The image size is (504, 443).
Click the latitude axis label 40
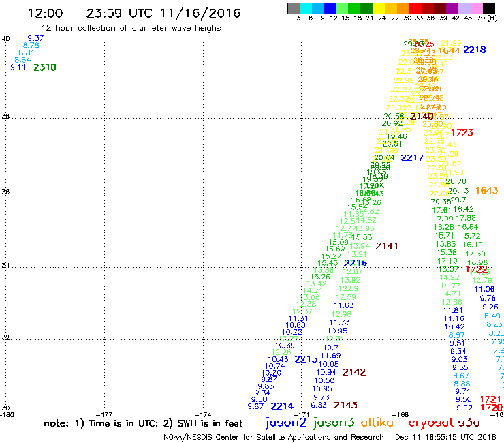click(x=5, y=39)
